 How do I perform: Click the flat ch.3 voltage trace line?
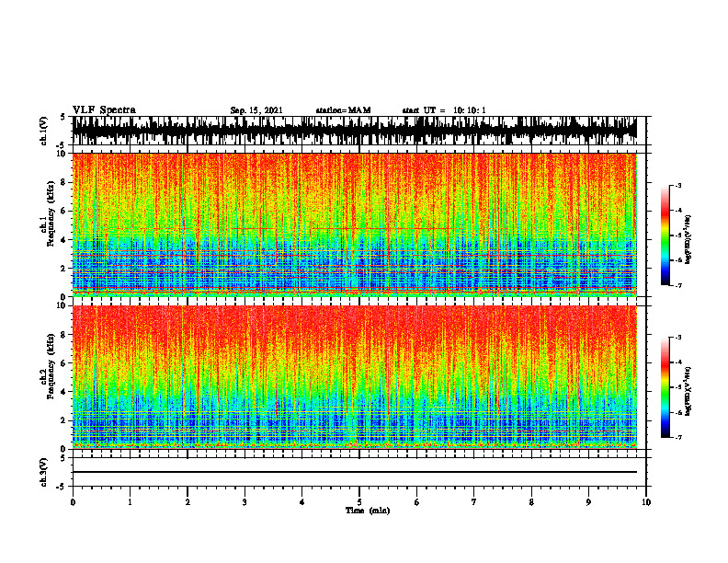point(354,472)
